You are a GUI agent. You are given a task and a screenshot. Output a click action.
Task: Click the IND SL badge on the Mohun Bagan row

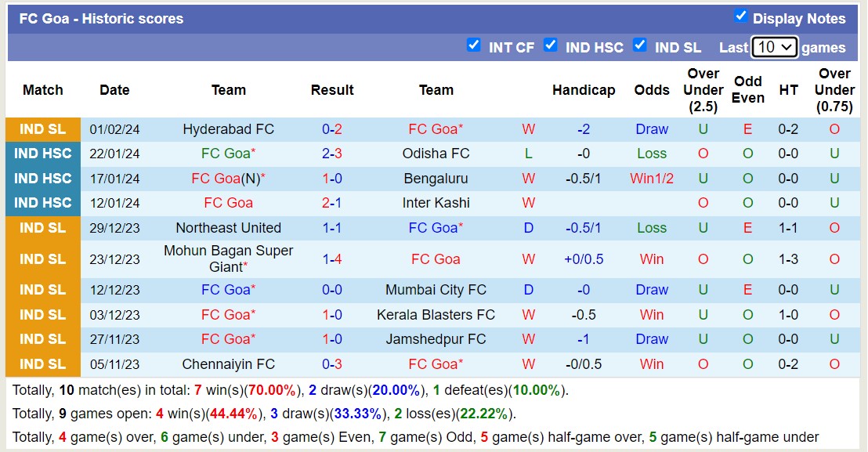coord(43,259)
